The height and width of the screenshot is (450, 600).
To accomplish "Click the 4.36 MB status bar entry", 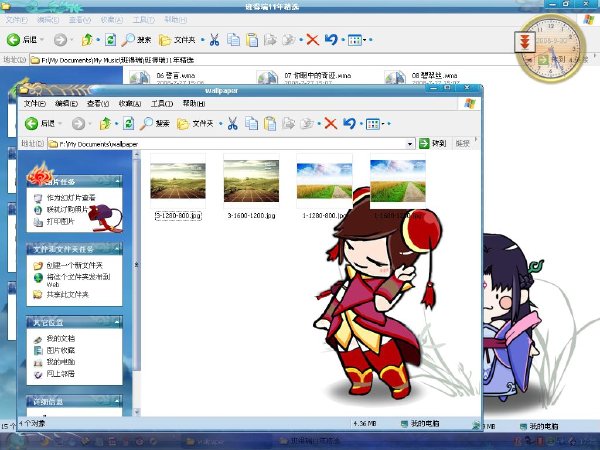I will (364, 424).
